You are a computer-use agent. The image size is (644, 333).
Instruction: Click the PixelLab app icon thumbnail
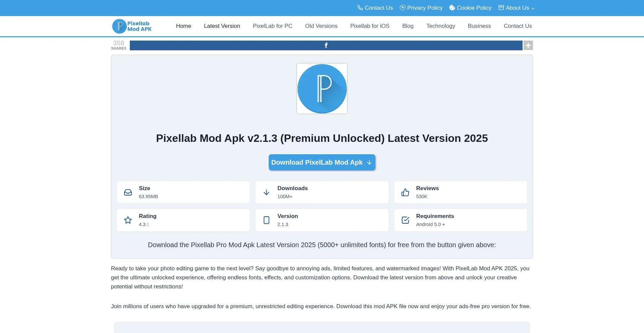322,89
